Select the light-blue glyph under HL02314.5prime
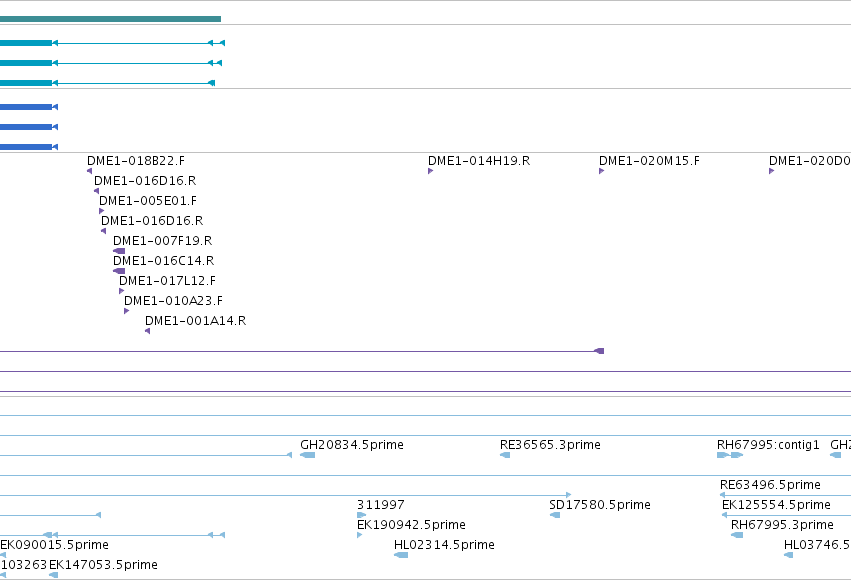The width and height of the screenshot is (851, 580). [401, 554]
